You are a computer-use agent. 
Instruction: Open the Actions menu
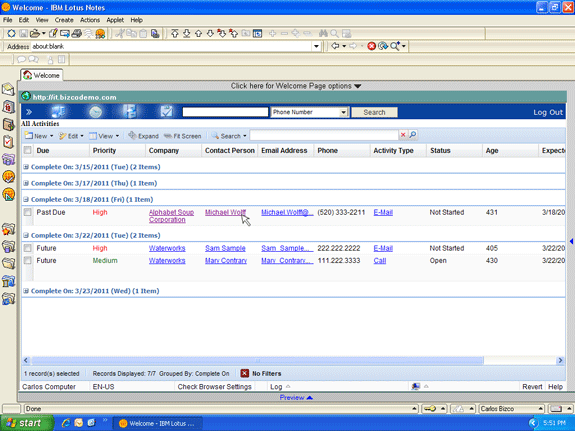[x=90, y=20]
